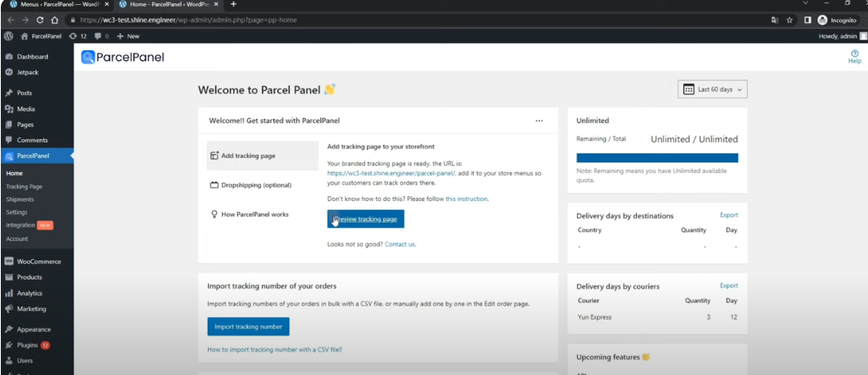Open the three-dot menu of Welcome card
This screenshot has height=375, width=868.
pyautogui.click(x=539, y=121)
